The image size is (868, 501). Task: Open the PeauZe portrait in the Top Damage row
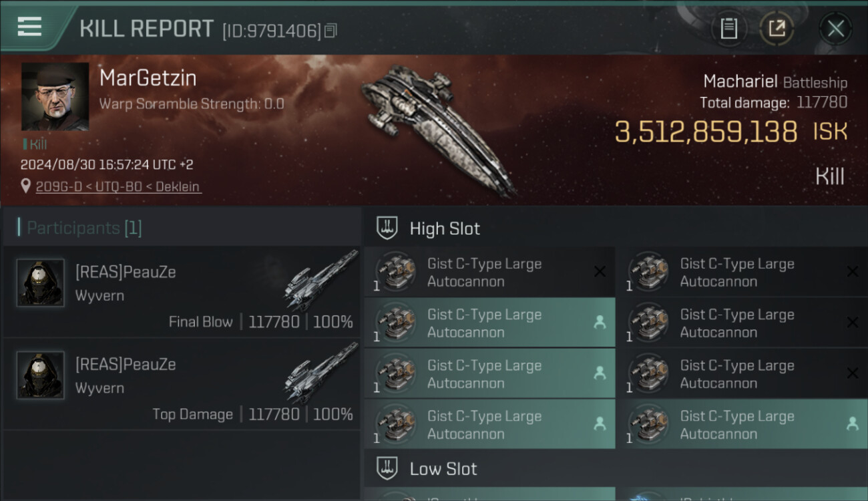click(x=41, y=375)
